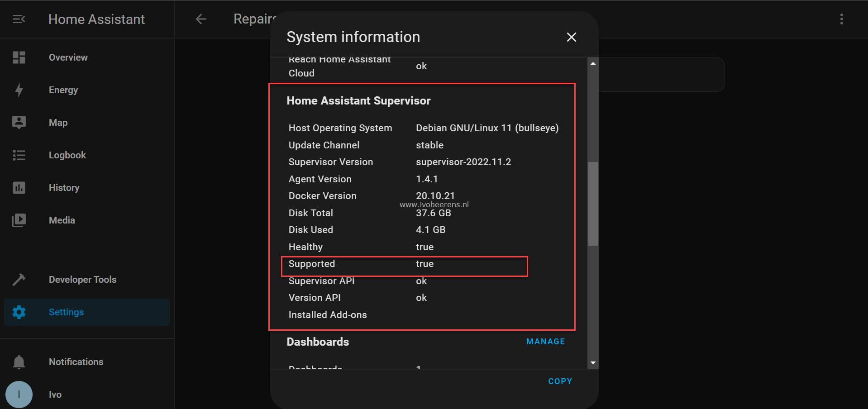Viewport: 868px width, 409px height.
Task: Open Overview in sidebar
Action: point(87,57)
